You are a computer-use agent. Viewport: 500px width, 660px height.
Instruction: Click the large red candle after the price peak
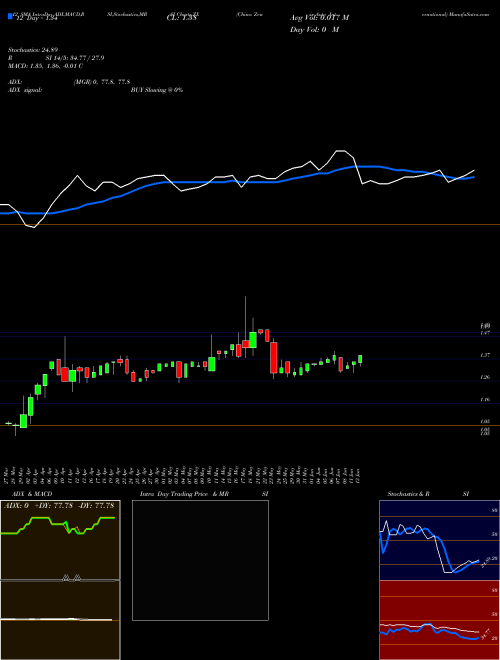(x=274, y=357)
